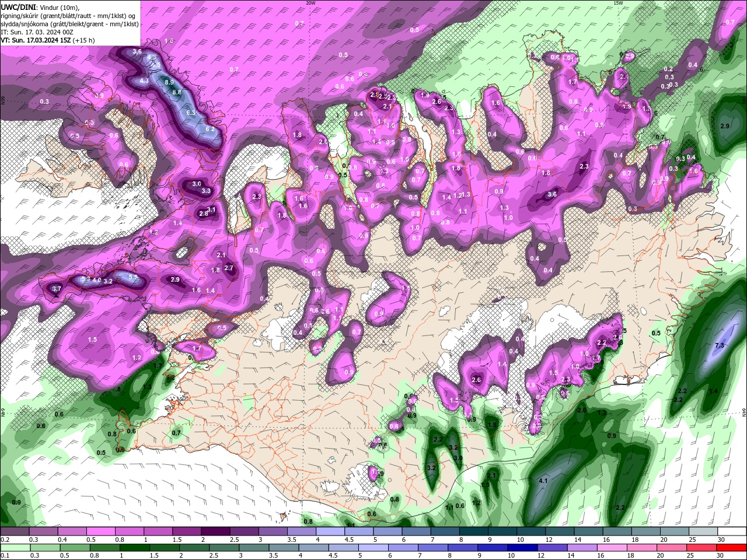Select the 5.5 snowfall value on the map

[133, 278]
